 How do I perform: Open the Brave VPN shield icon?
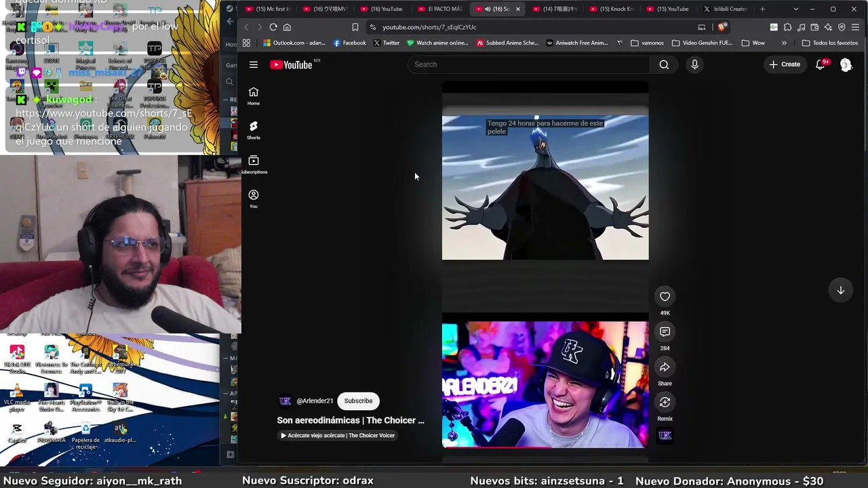(842, 27)
